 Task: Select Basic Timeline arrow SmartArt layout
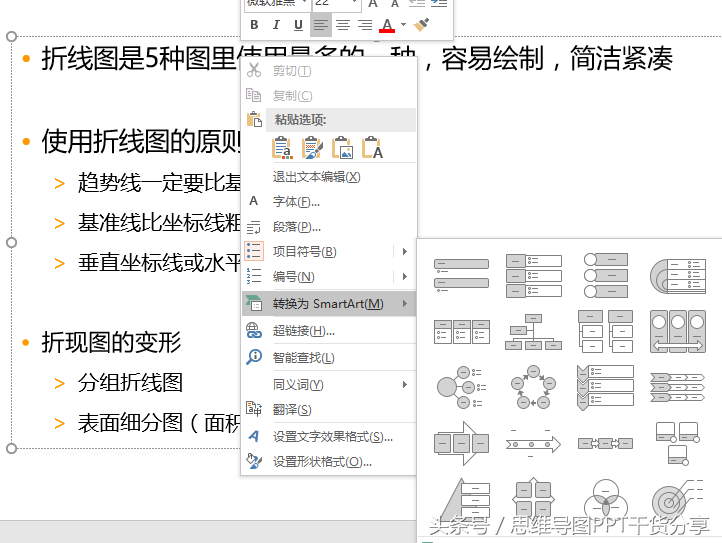(x=533, y=444)
